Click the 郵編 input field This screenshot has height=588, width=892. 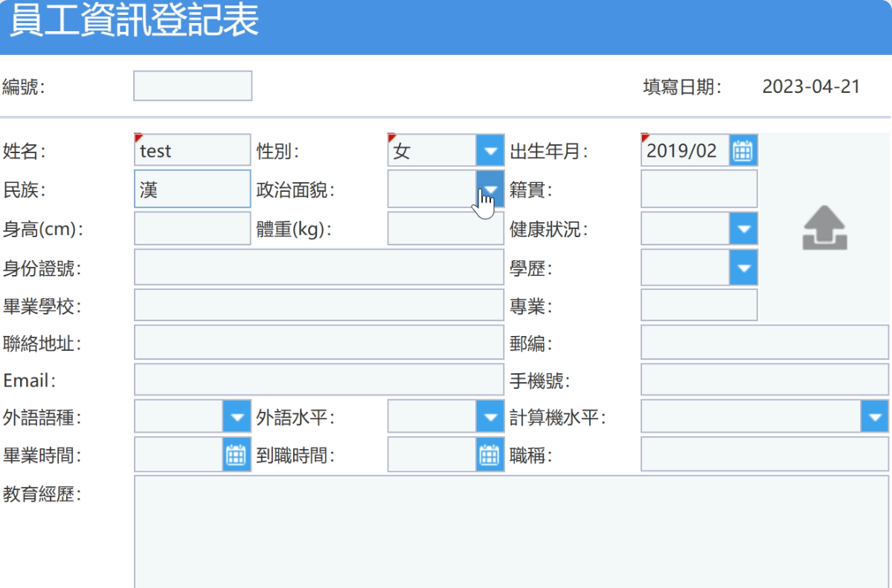click(765, 343)
